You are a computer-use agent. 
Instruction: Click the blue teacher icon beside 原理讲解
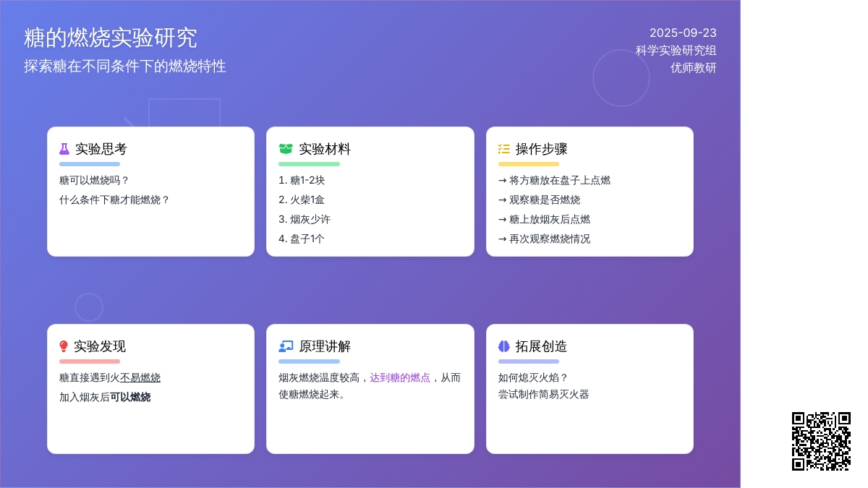[286, 346]
